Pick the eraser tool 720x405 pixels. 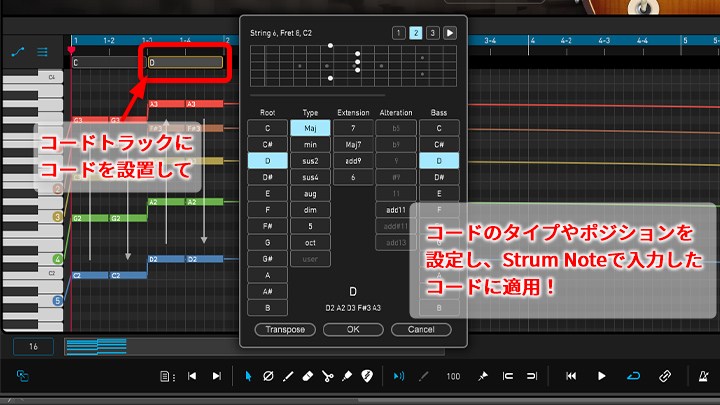pos(307,376)
